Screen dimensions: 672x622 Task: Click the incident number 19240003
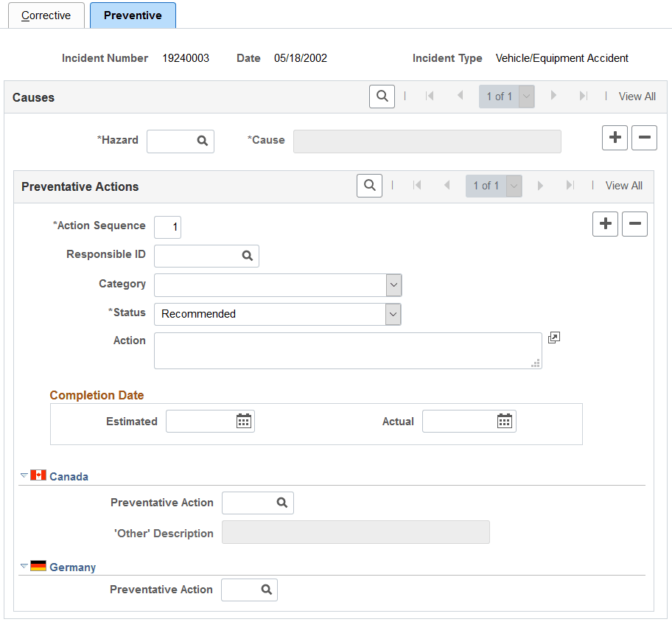click(186, 58)
